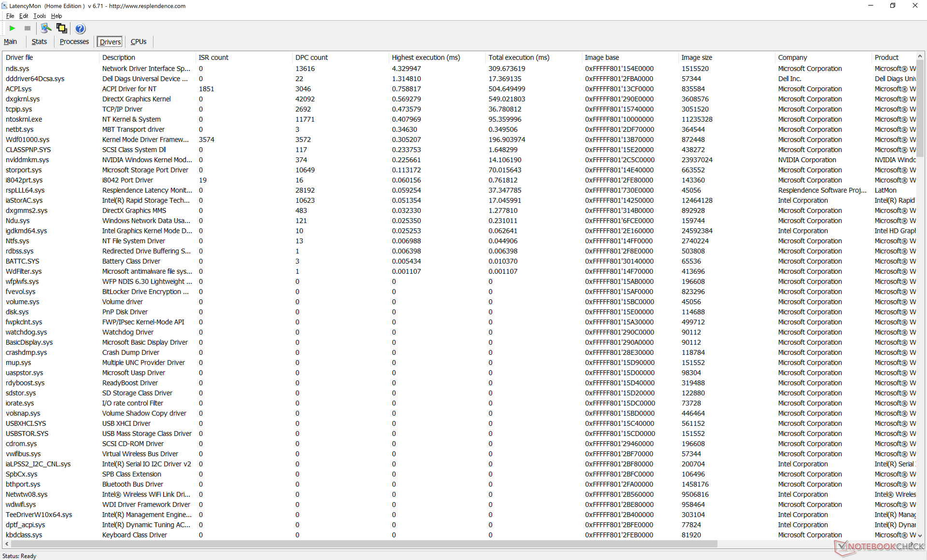Open the Tools menu
Screen dimensions: 927x560
coord(40,16)
